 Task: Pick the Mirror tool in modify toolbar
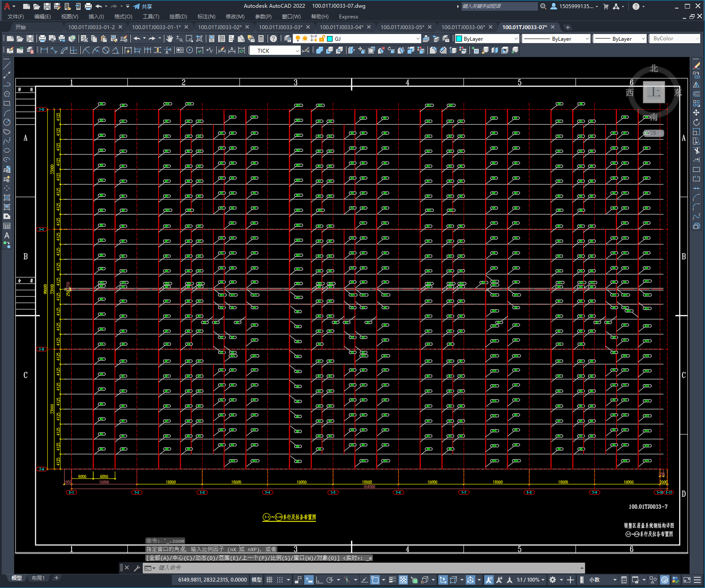tap(696, 84)
